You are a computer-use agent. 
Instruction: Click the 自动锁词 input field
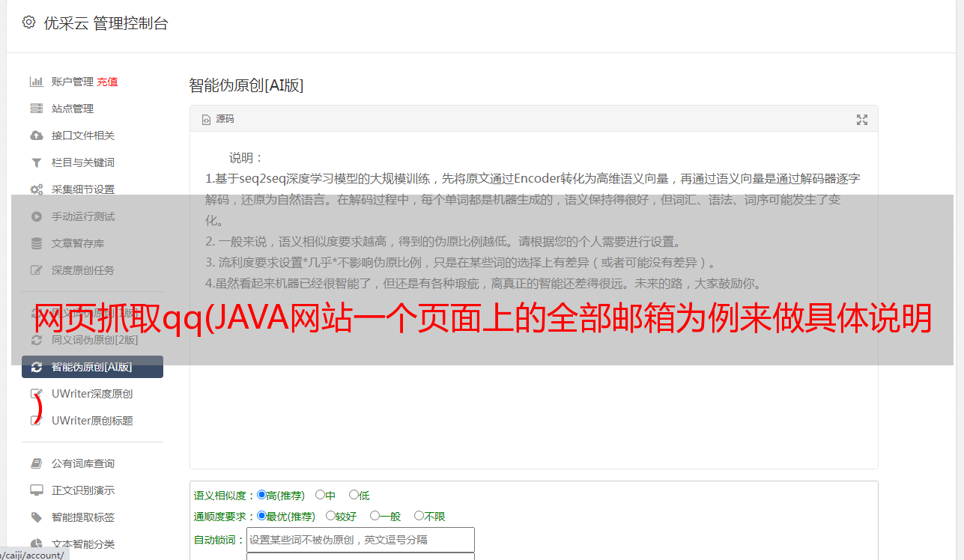tap(360, 540)
